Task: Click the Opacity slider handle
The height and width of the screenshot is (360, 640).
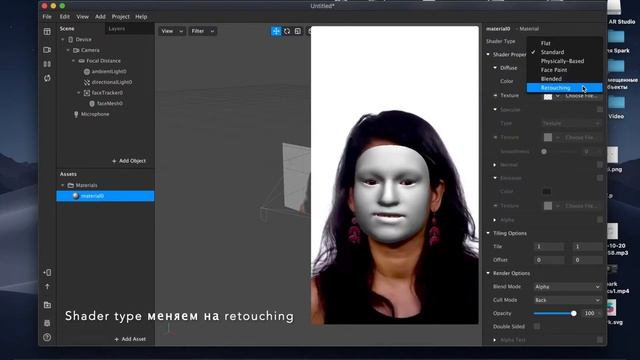Action: click(573, 313)
